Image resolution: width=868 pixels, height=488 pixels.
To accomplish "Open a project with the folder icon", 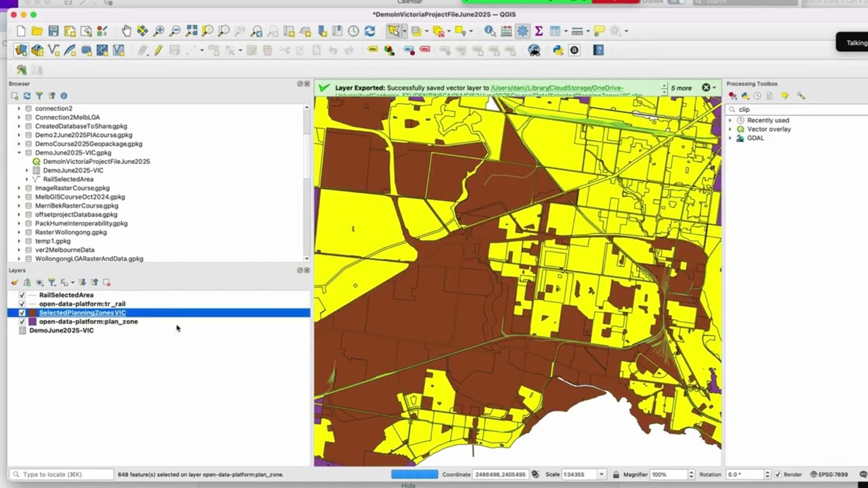I will click(37, 31).
